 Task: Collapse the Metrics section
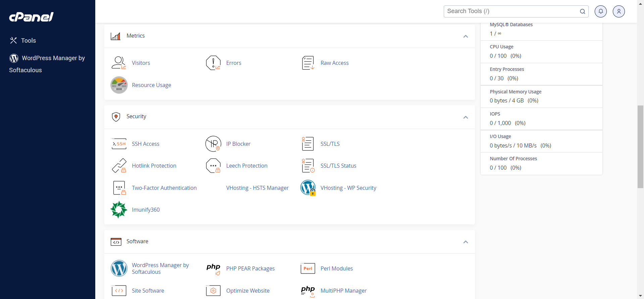(466, 36)
